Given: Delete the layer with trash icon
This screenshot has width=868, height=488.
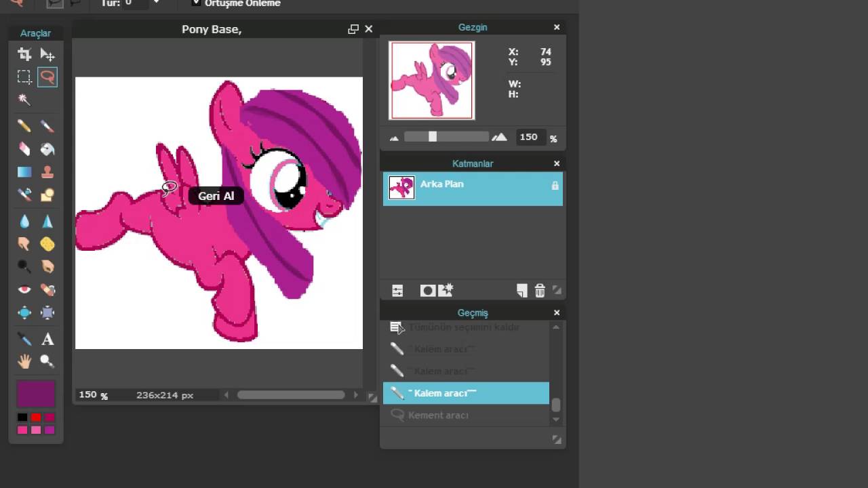Looking at the screenshot, I should coord(540,291).
